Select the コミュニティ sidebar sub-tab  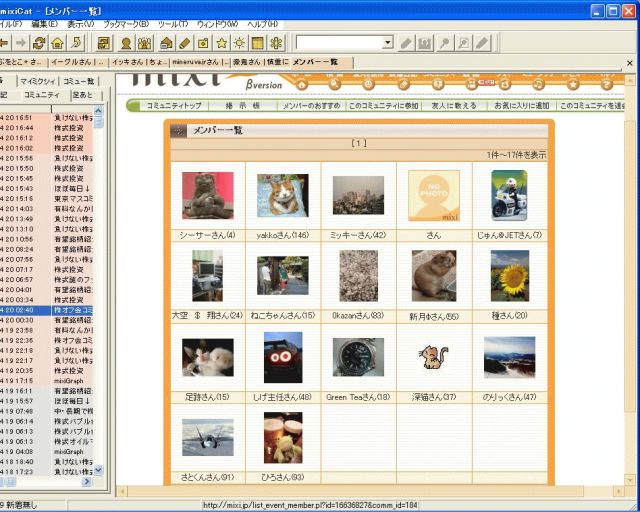pos(41,95)
